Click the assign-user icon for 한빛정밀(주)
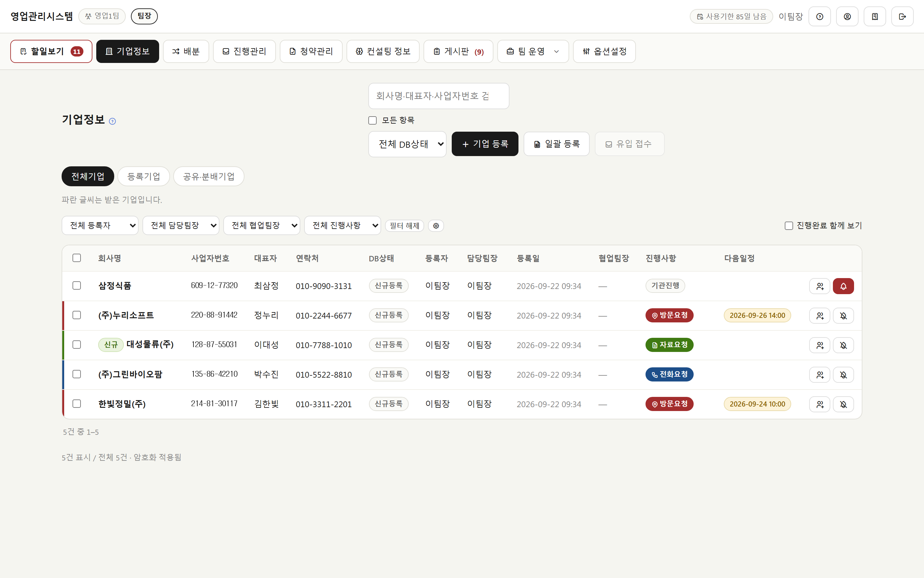Viewport: 924px width, 578px height. click(x=819, y=404)
